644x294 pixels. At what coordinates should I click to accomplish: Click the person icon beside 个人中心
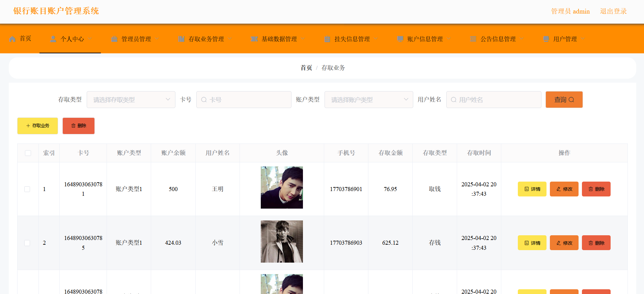[53, 39]
